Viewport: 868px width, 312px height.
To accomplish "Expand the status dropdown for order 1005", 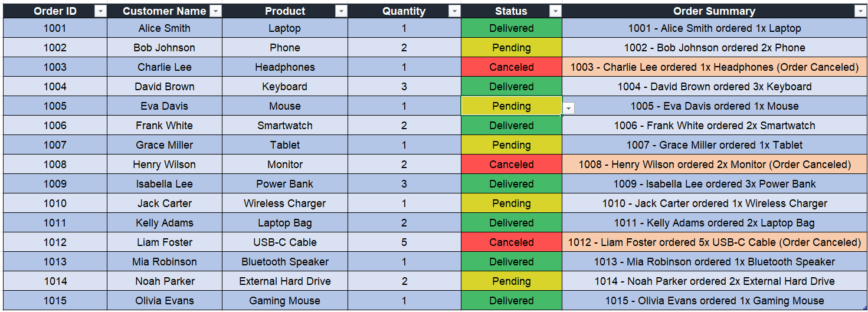I will coord(568,108).
